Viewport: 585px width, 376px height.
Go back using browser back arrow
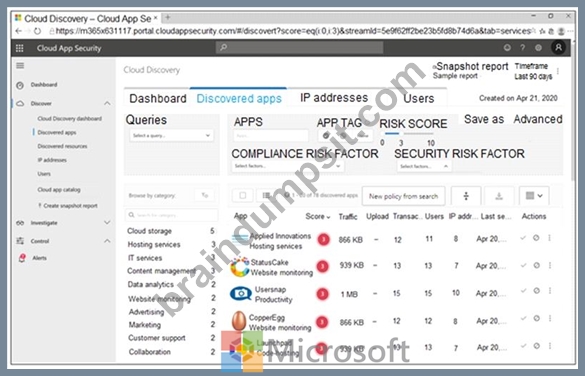[18, 31]
